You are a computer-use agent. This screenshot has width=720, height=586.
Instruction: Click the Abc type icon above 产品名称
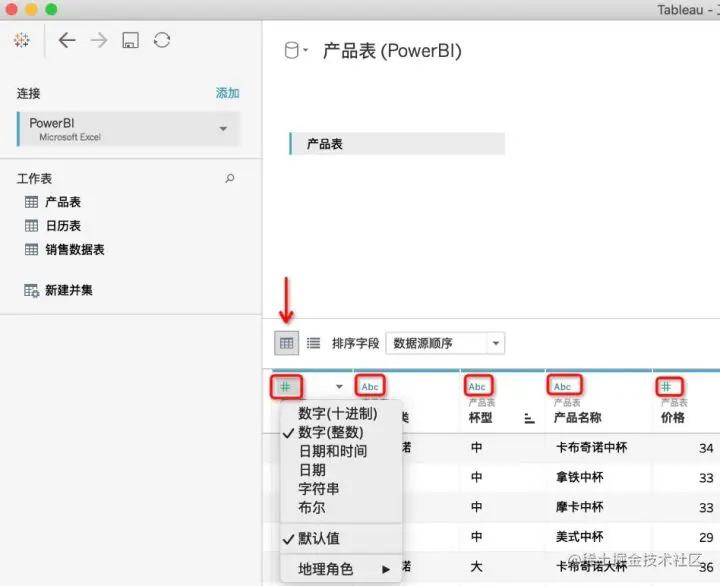(563, 387)
